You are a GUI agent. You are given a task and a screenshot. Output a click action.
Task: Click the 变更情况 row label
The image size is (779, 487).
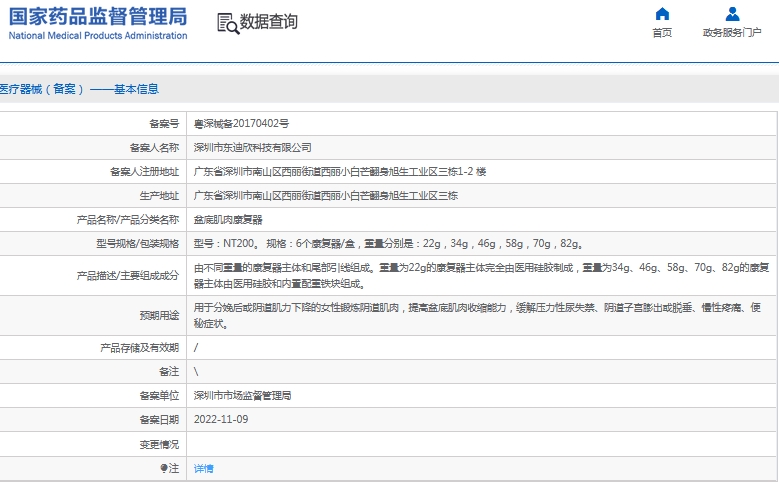tap(159, 444)
